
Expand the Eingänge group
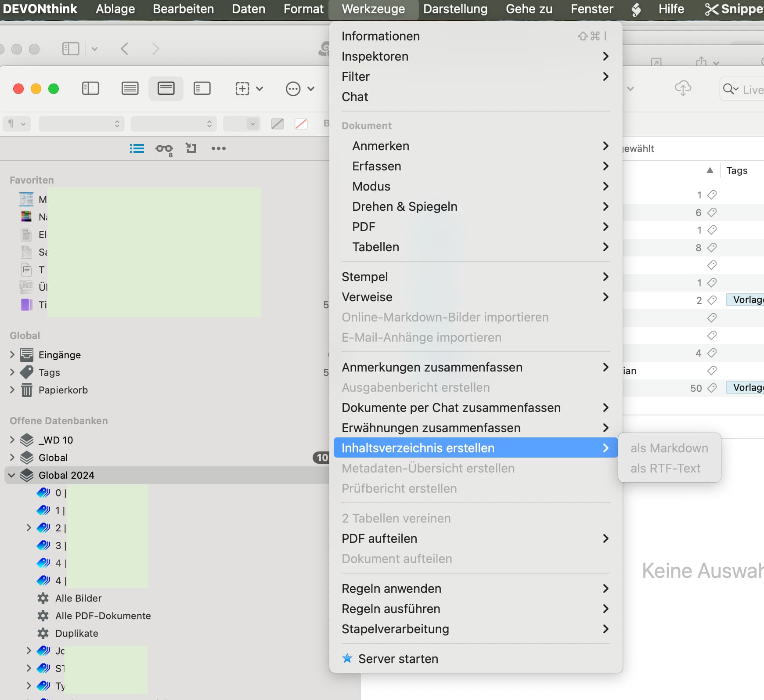[x=12, y=354]
